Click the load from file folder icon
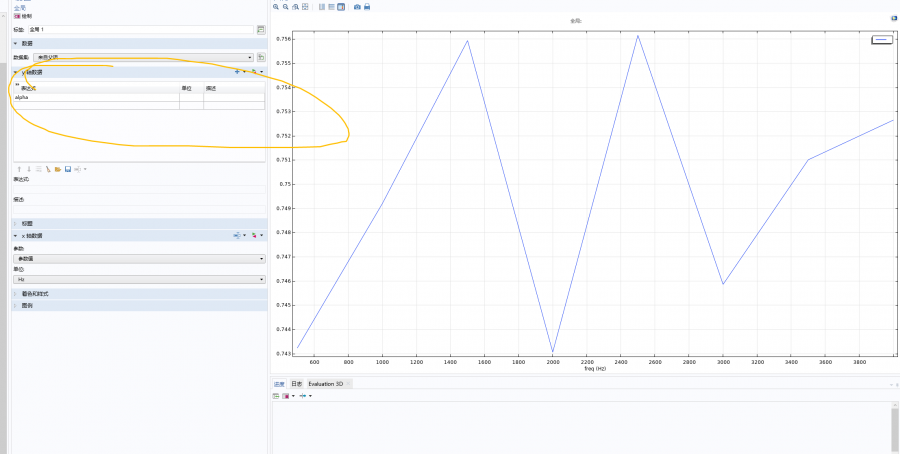The image size is (900, 454). tap(58, 169)
